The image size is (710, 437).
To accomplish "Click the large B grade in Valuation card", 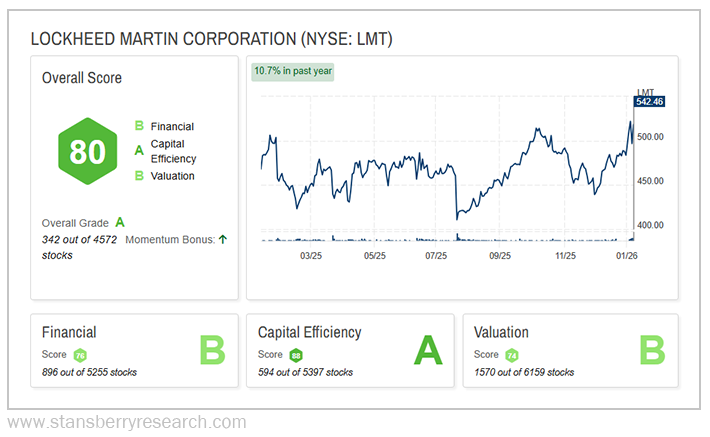I will point(653,352).
